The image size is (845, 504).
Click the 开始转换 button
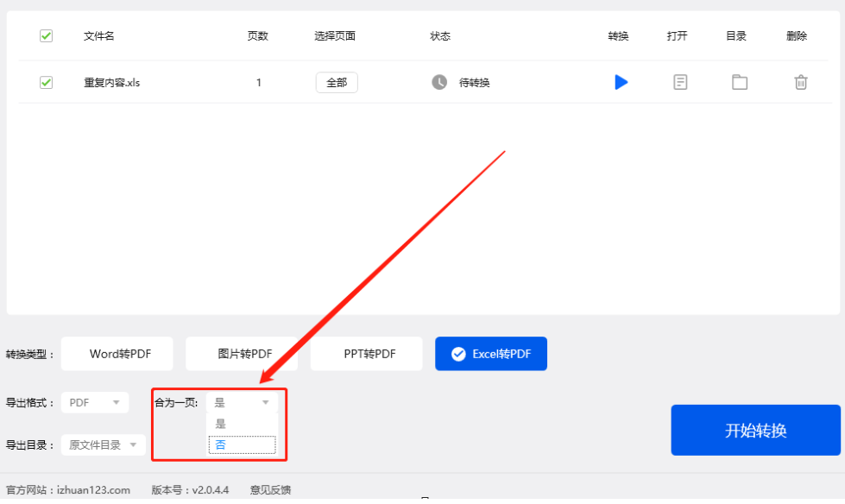pos(755,430)
